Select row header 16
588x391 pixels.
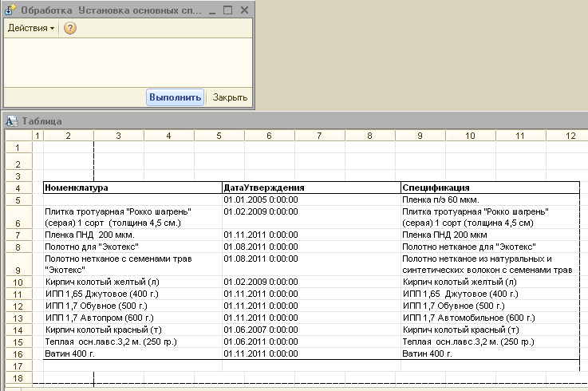click(x=17, y=353)
